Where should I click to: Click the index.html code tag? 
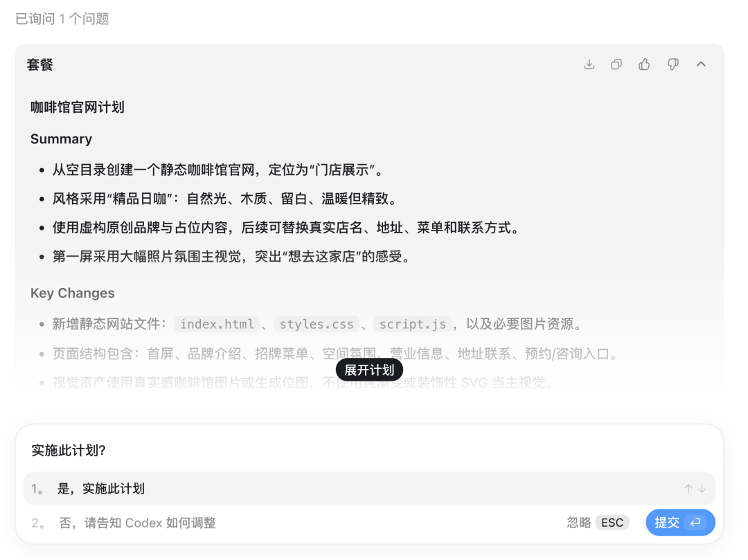point(217,324)
